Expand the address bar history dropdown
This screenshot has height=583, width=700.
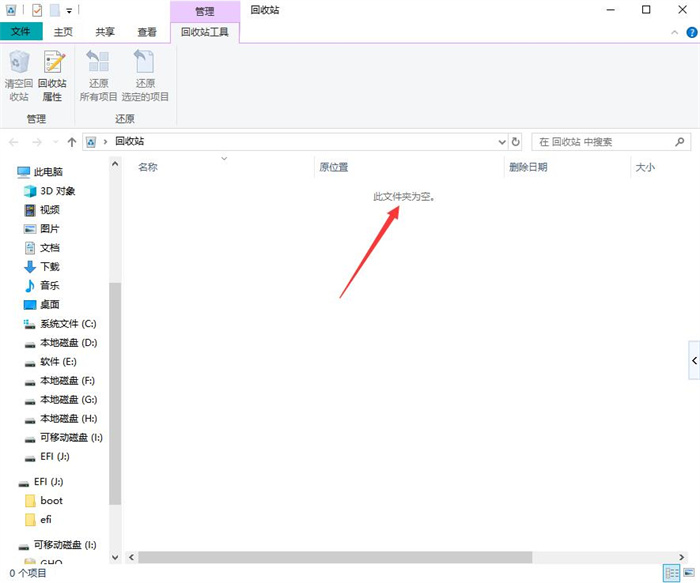tap(502, 142)
